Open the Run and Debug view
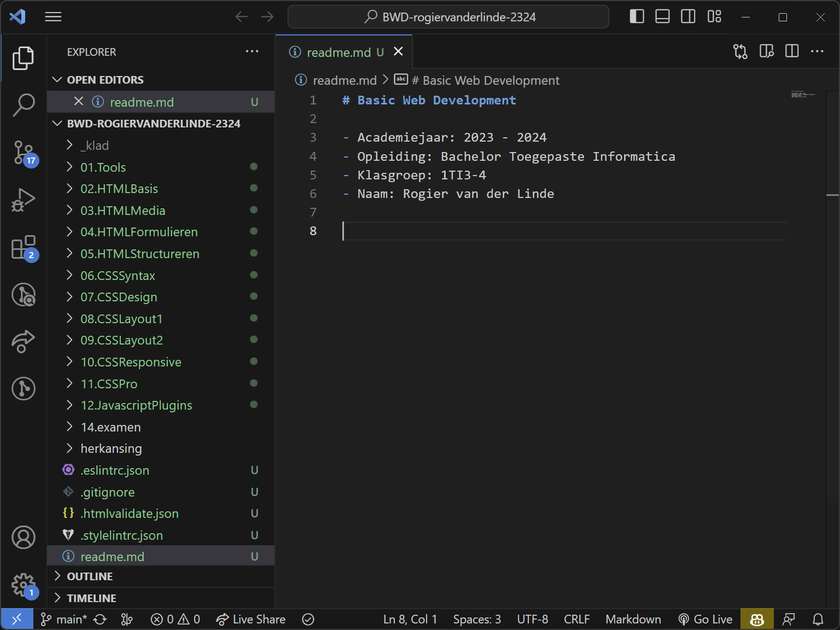The image size is (840, 630). tap(24, 200)
